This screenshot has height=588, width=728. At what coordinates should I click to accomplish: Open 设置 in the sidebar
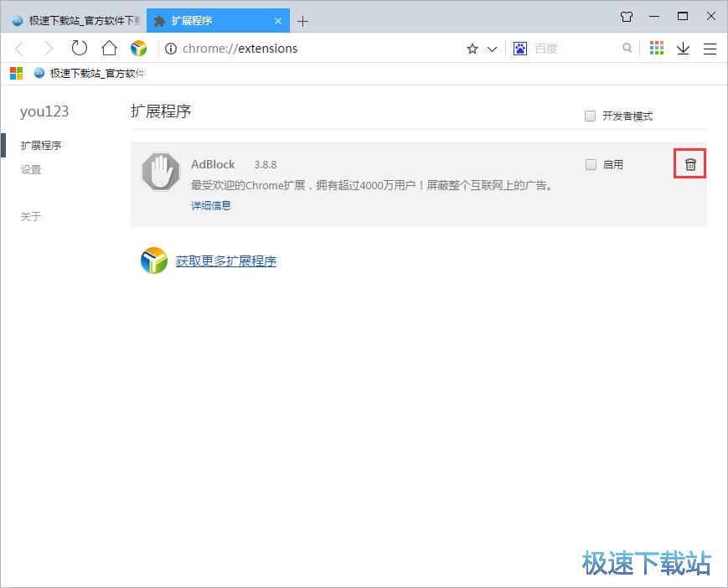[31, 169]
